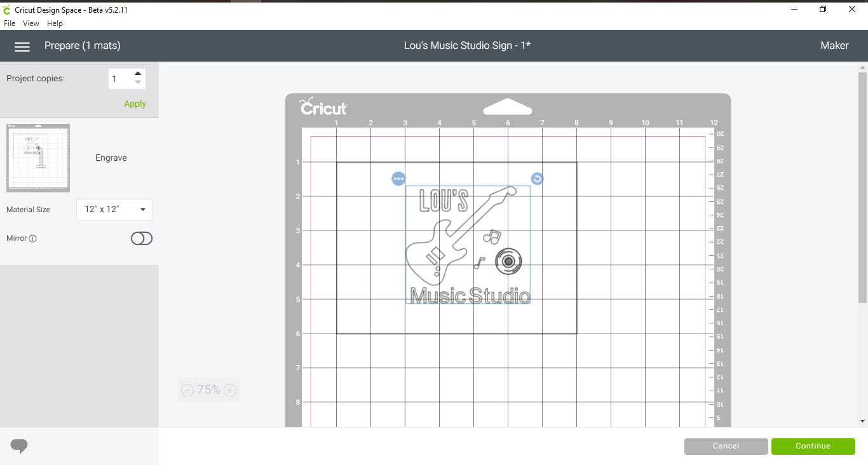
Task: Click the rotate handle on the design
Action: pyautogui.click(x=537, y=179)
